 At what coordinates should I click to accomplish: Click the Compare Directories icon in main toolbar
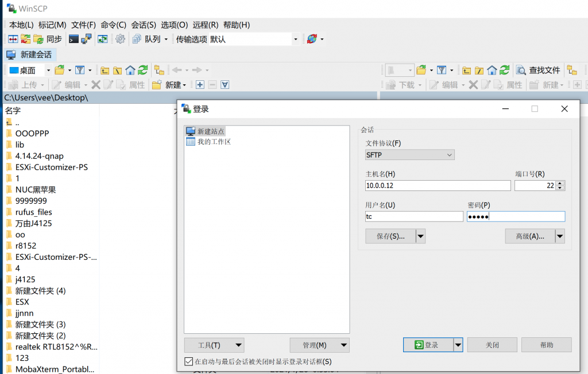(13, 39)
